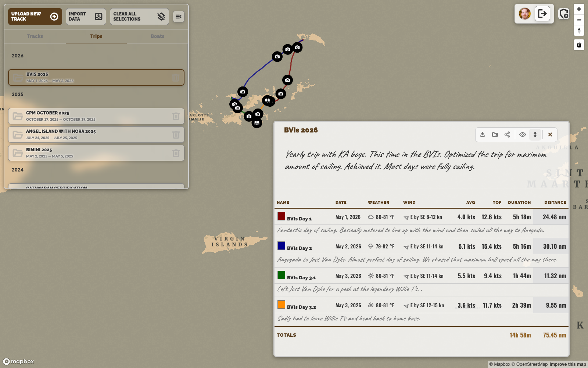The width and height of the screenshot is (588, 368).
Task: Open the Import Data dialog
Action: point(86,17)
